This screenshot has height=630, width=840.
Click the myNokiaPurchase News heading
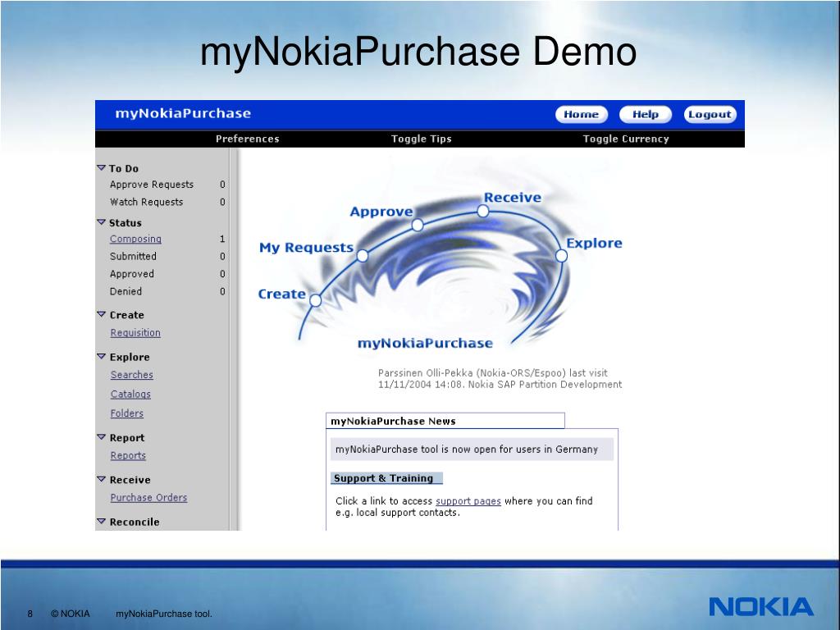pos(393,421)
